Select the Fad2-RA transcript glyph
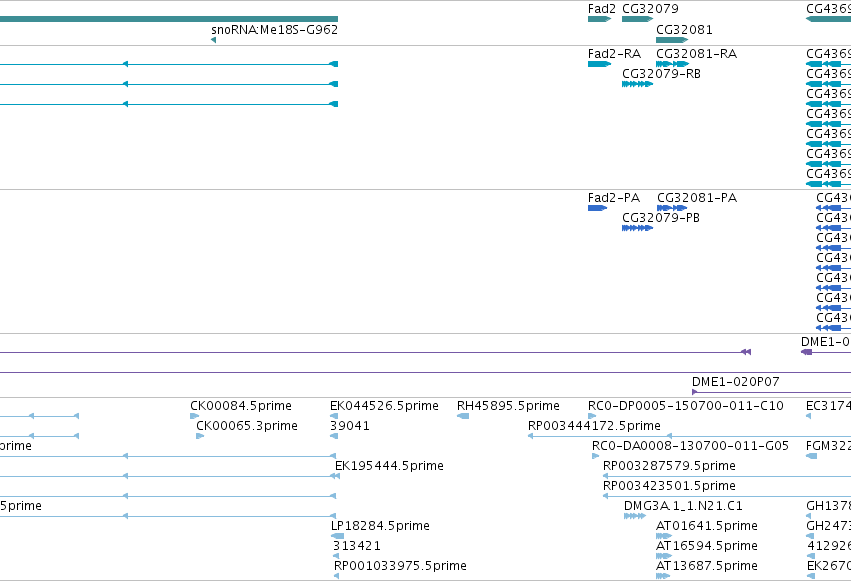851x581 pixels. point(599,64)
